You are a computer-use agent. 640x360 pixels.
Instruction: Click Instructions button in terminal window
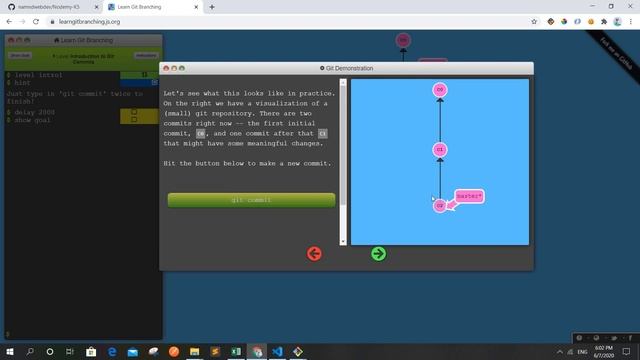(146, 56)
